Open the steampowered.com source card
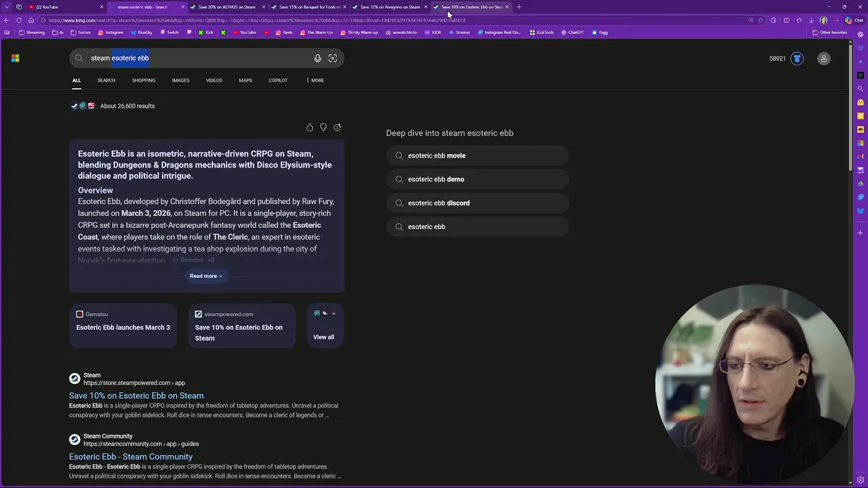This screenshot has height=488, width=868. [241, 327]
